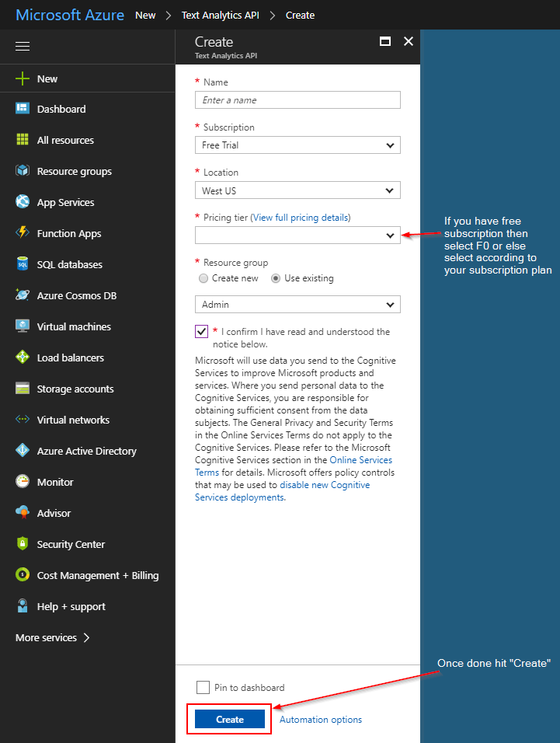The image size is (560, 743).
Task: Expand More services in the sidebar
Action: (x=53, y=637)
